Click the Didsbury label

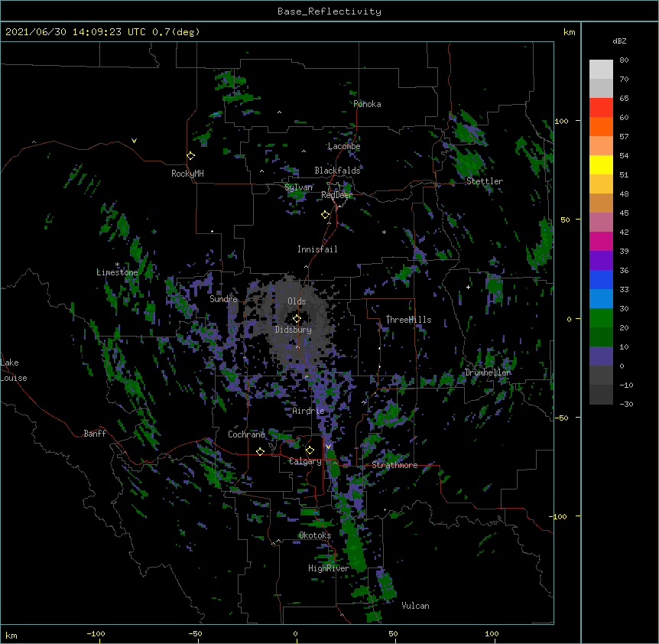(293, 330)
